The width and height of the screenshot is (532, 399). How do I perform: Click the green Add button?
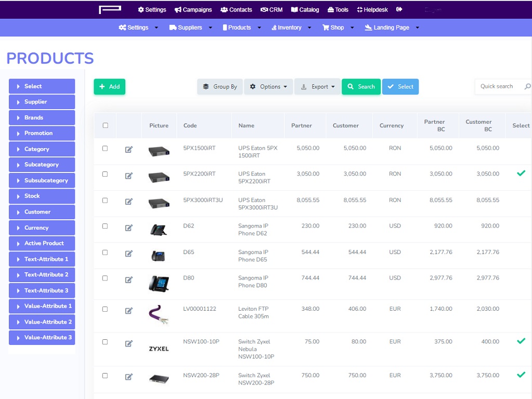pos(110,87)
